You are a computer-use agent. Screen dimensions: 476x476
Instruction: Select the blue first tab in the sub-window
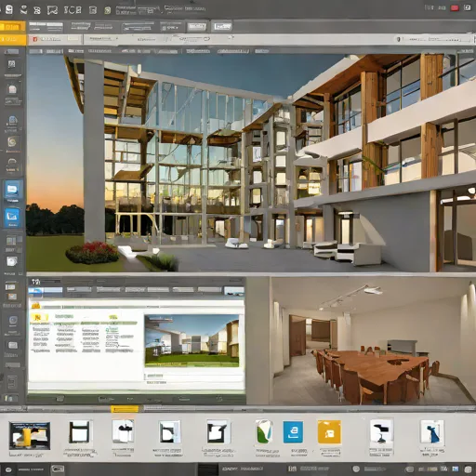pyautogui.click(x=46, y=290)
